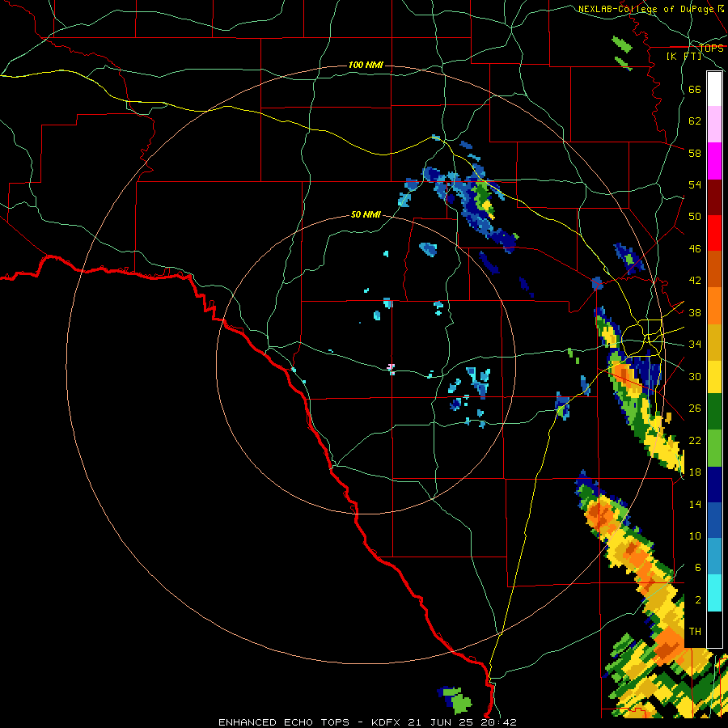This screenshot has height=728, width=728.
Task: Click the legend value '6'
Action: (x=698, y=568)
